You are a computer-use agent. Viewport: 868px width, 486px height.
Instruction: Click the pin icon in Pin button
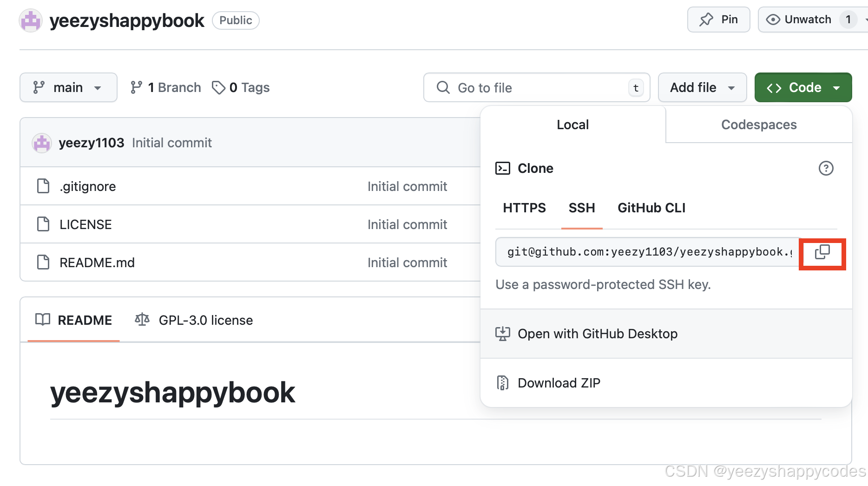tap(706, 20)
